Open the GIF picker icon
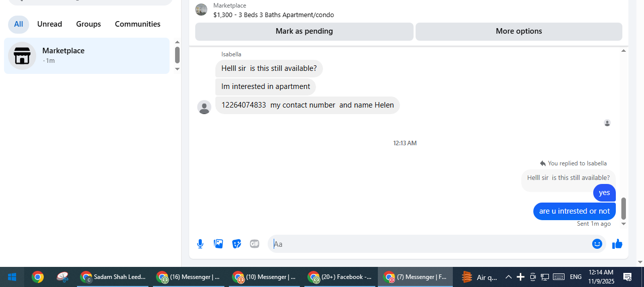Screen dimensions: 644x287 [x=255, y=244]
